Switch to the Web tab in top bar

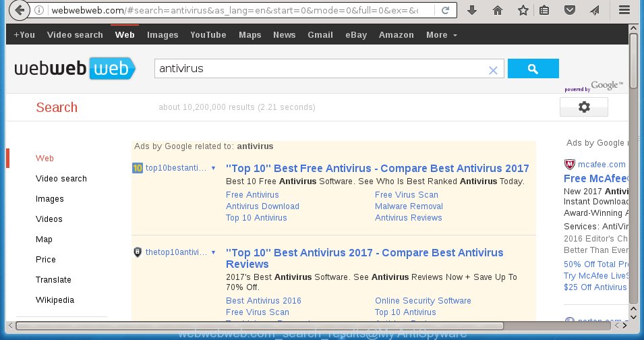(125, 35)
